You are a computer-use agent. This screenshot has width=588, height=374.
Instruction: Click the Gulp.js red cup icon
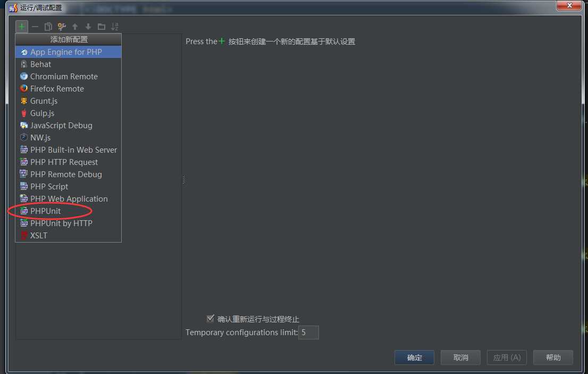coord(24,113)
